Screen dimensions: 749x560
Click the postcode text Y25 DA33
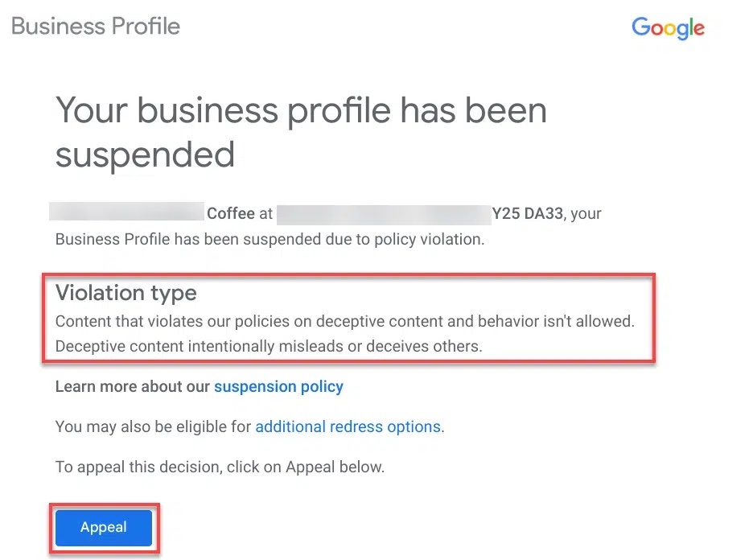(x=528, y=213)
